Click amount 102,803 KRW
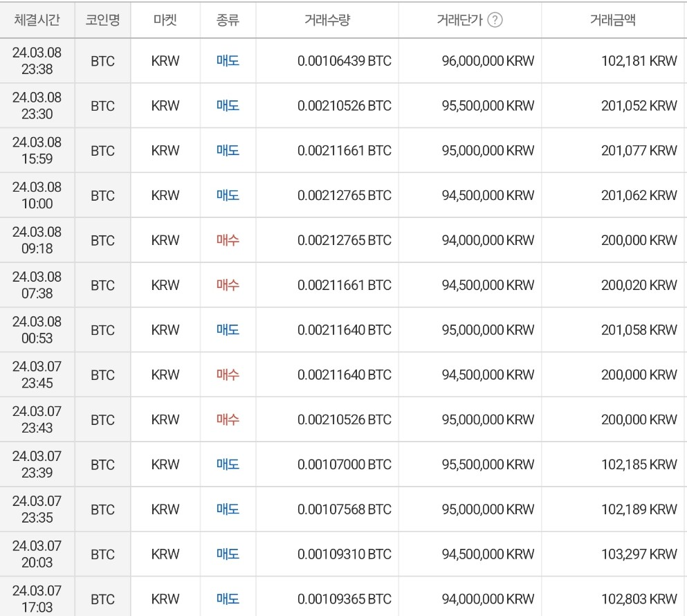The height and width of the screenshot is (616, 687). coord(639,599)
